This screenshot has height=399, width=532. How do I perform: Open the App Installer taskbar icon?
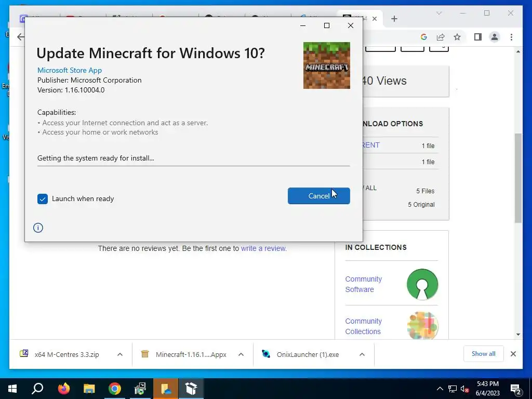[191, 389]
